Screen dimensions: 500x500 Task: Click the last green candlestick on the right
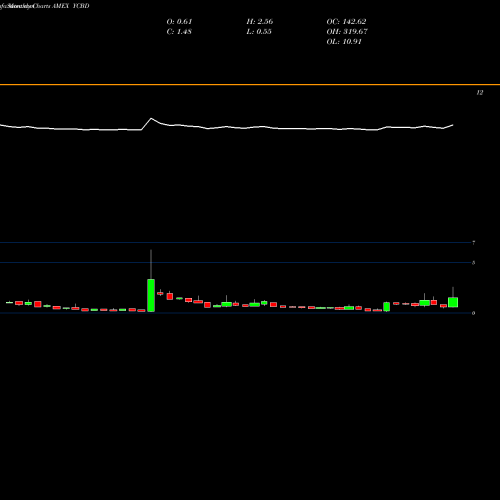[x=453, y=302]
